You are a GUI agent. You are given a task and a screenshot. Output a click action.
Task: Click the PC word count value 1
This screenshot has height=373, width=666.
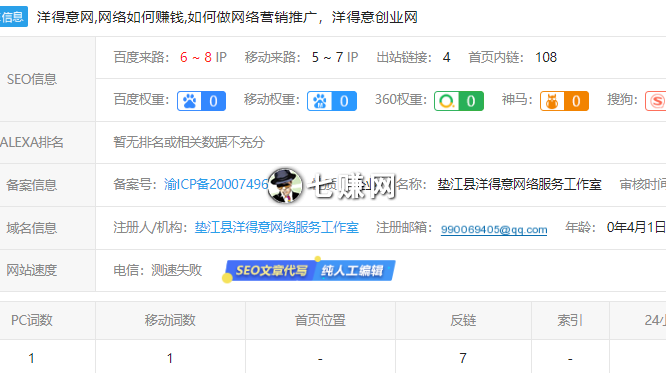pos(31,358)
